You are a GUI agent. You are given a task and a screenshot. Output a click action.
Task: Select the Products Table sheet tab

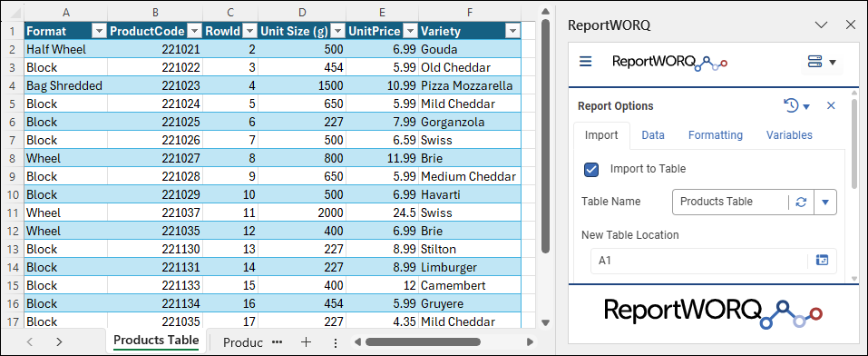[156, 341]
